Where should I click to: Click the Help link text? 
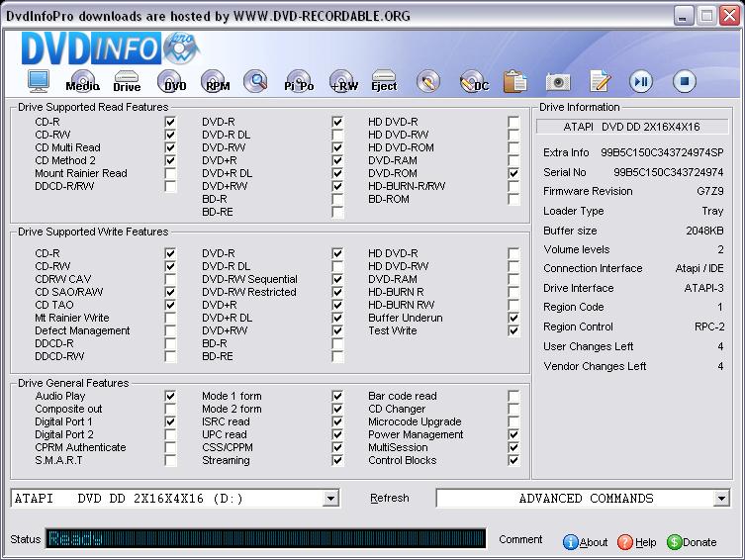tap(646, 542)
